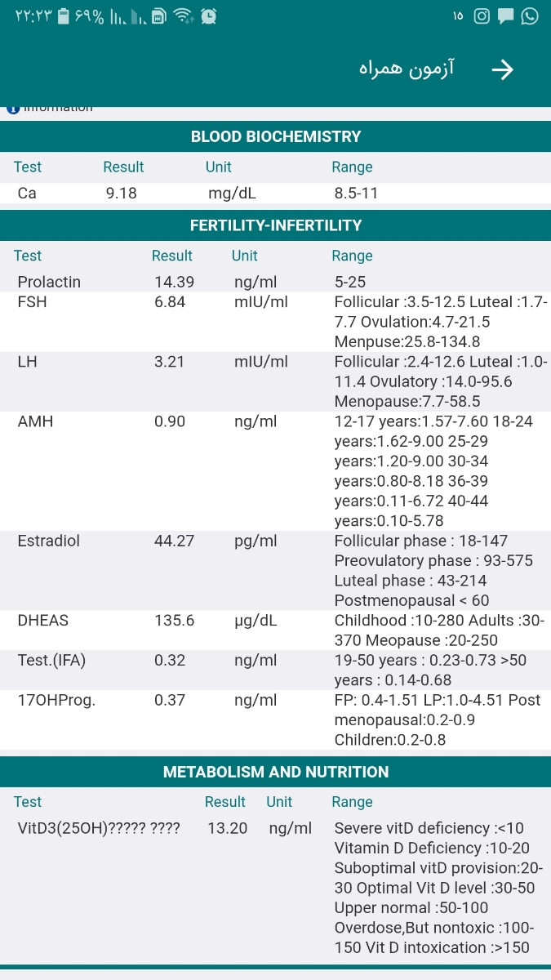Select the FERTILITY-INFERTILITY section header
This screenshot has width=551, height=980.
click(x=275, y=225)
